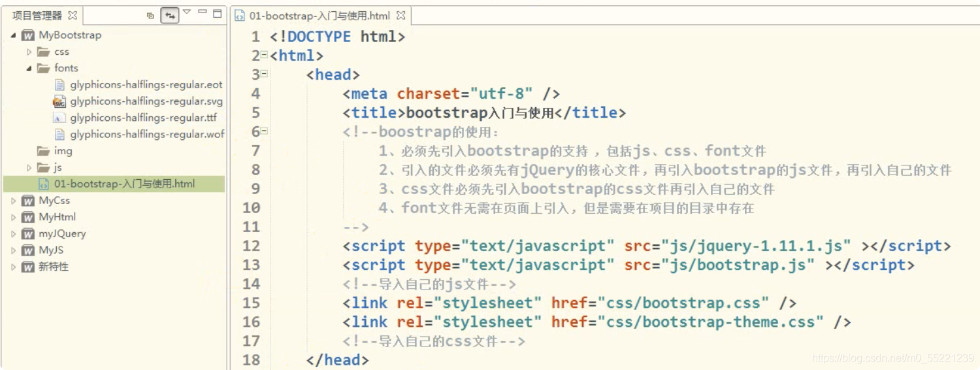Close the 01-bootstrap-入门与使用.html editor tab
This screenshot has height=370, width=980.
pyautogui.click(x=400, y=16)
